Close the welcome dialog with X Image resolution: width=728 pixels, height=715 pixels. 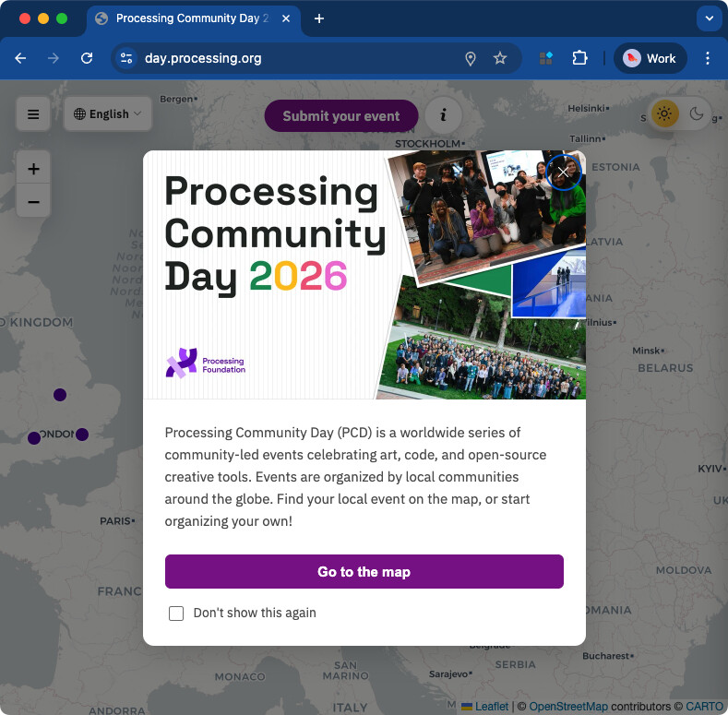563,173
